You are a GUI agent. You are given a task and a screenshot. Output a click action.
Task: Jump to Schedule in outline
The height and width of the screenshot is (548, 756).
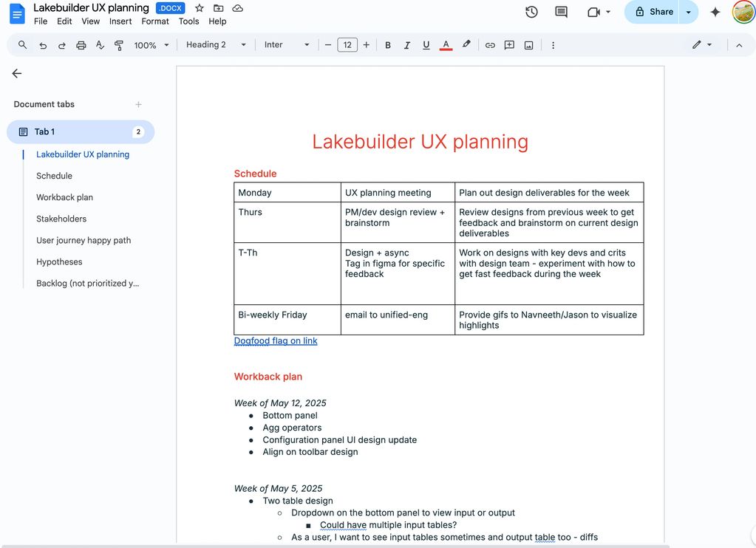[54, 176]
